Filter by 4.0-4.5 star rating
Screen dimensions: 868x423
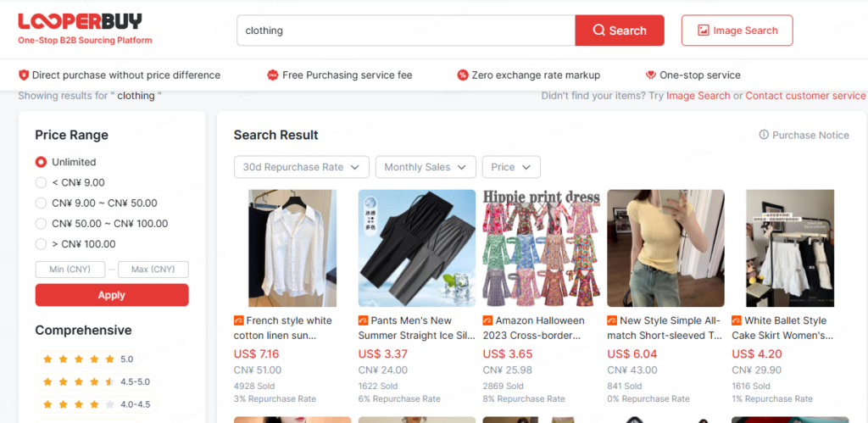(97, 404)
